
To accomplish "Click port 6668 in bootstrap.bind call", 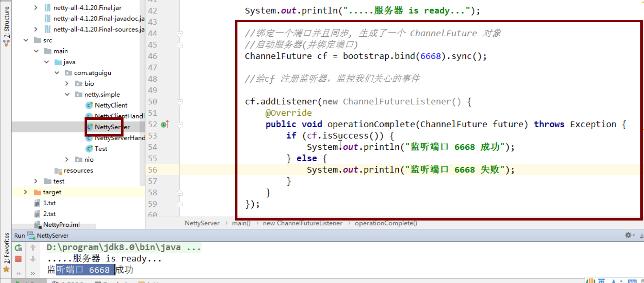I will coord(430,56).
